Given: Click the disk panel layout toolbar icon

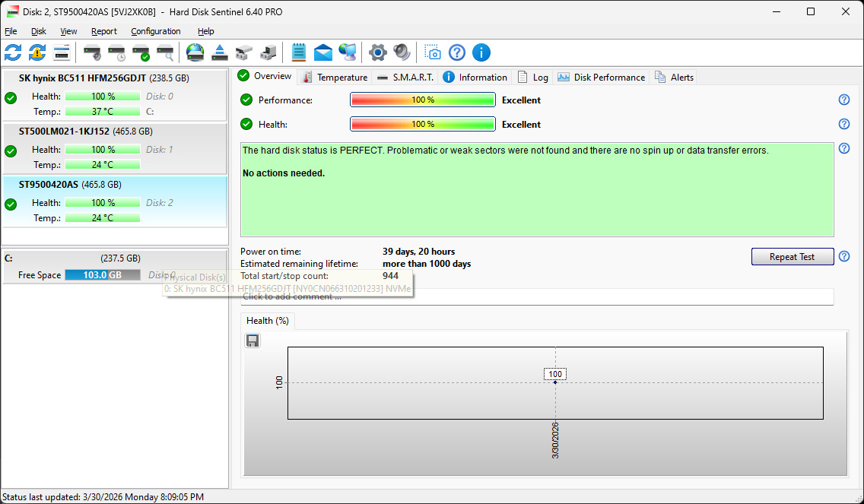Looking at the screenshot, I should (x=62, y=53).
